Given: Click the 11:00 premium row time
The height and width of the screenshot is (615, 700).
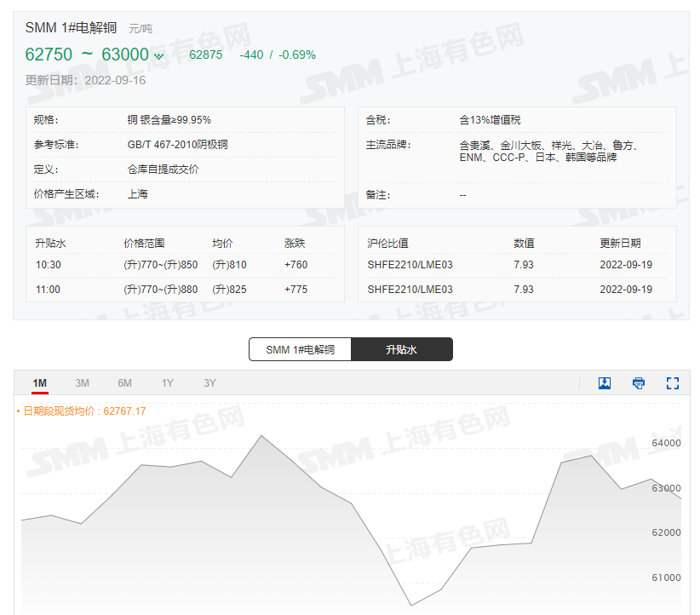Looking at the screenshot, I should pos(48,290).
